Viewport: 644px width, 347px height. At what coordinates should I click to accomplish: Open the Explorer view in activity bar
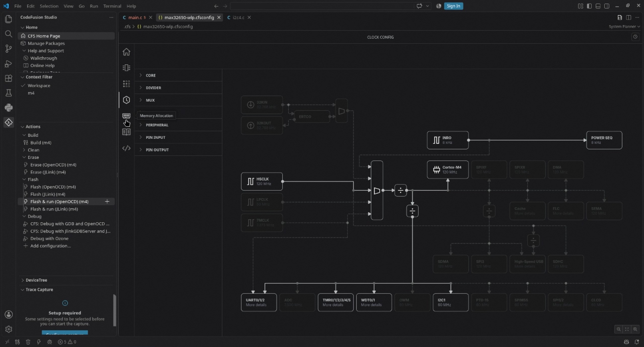tap(9, 19)
